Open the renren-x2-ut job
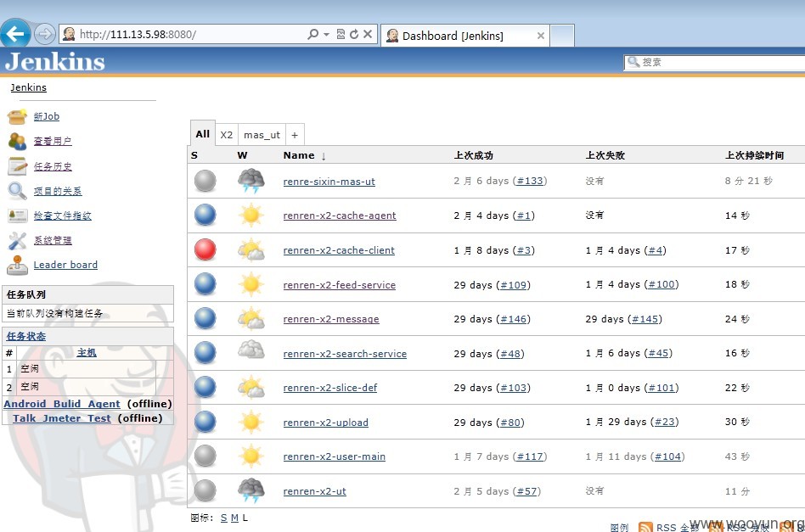The width and height of the screenshot is (805, 532). point(315,491)
